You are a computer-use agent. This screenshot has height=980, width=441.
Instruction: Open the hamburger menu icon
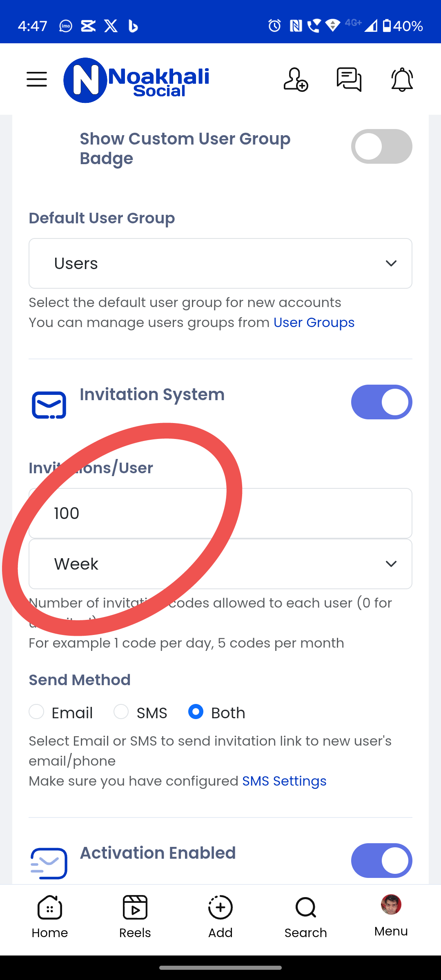coord(37,79)
